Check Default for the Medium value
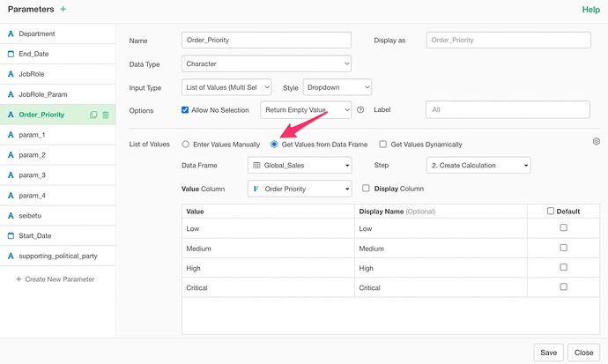Image resolution: width=608 pixels, height=364 pixels. (563, 248)
